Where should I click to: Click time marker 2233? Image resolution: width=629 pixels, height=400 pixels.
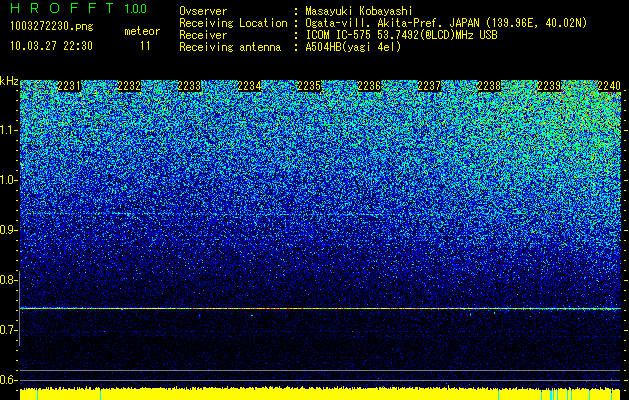pyautogui.click(x=189, y=86)
